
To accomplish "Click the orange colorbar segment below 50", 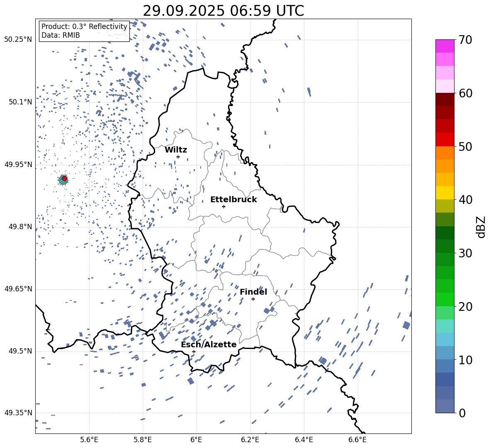I will click(x=445, y=153).
